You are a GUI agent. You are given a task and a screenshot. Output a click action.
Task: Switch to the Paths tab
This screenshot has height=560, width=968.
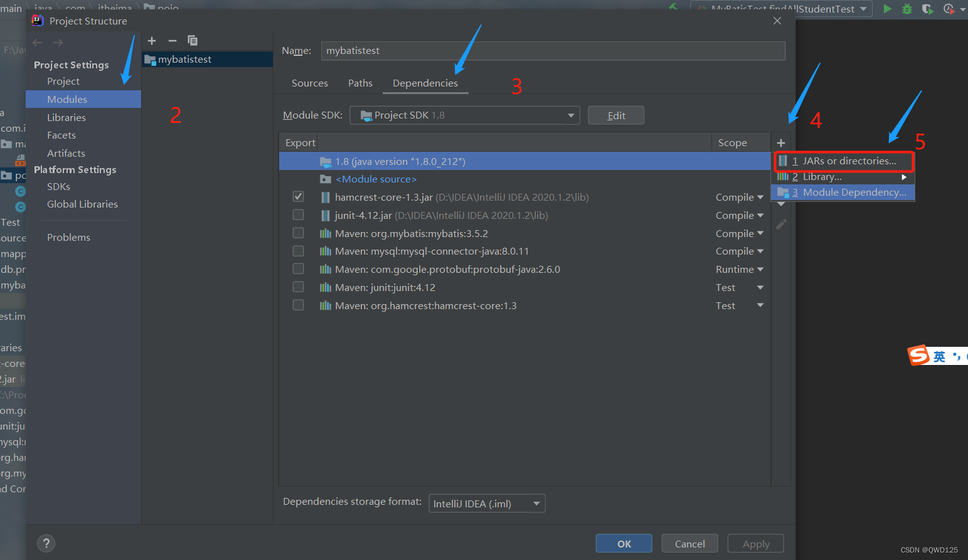[360, 83]
